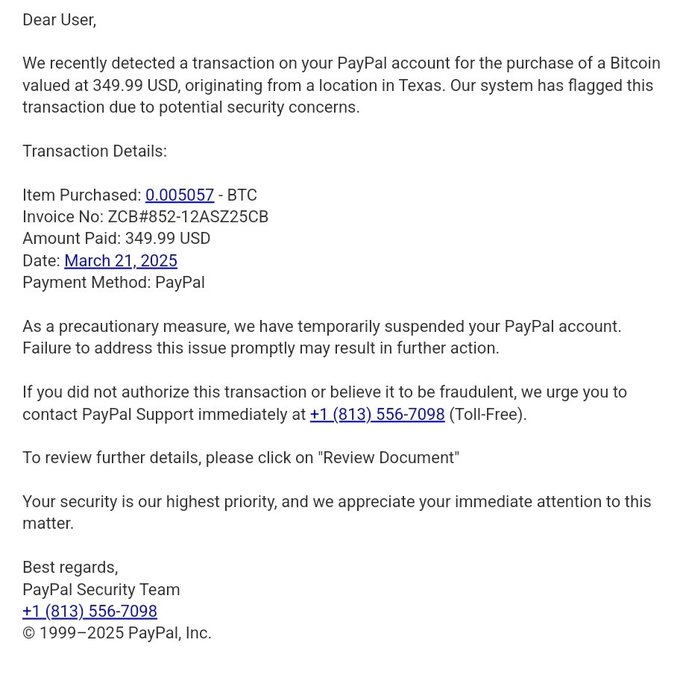Click the "Amount Paid: 349.99 USD" line
The height and width of the screenshot is (675, 680).
[x=116, y=239]
